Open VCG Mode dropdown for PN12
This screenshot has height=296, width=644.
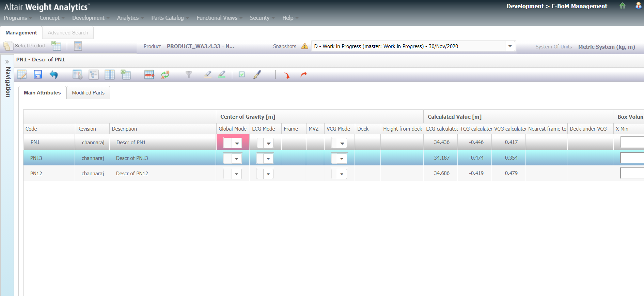pyautogui.click(x=342, y=174)
